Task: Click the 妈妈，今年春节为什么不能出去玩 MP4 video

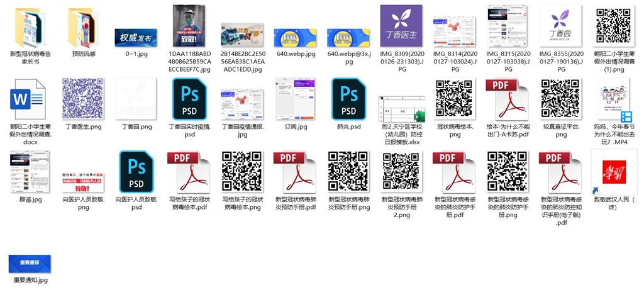Action: [614, 99]
